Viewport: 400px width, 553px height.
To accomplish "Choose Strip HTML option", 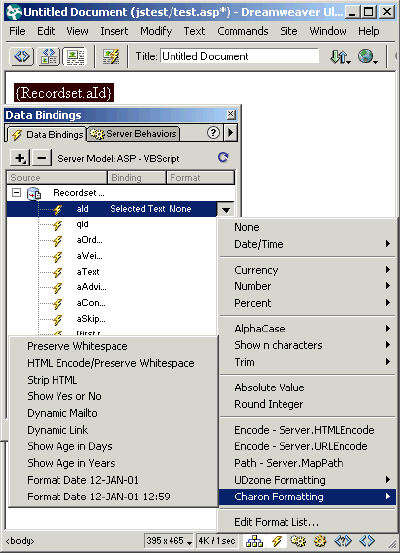I will (113, 380).
